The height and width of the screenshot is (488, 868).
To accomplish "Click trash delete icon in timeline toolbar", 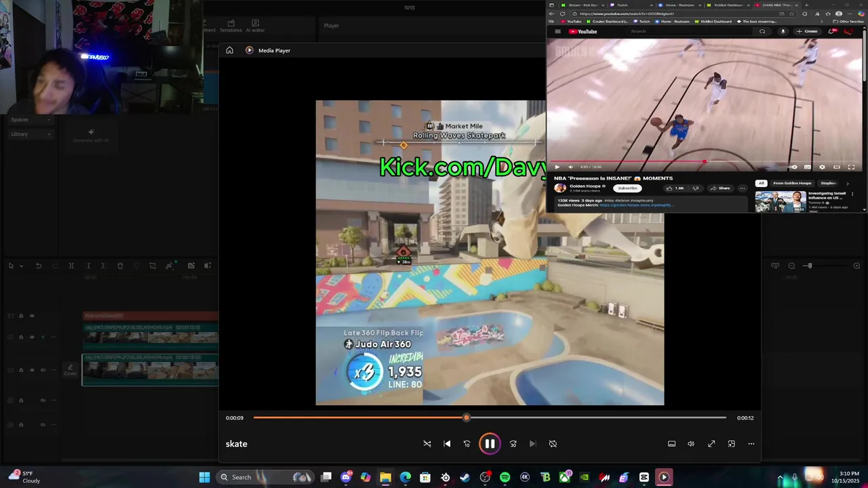I will point(120,266).
